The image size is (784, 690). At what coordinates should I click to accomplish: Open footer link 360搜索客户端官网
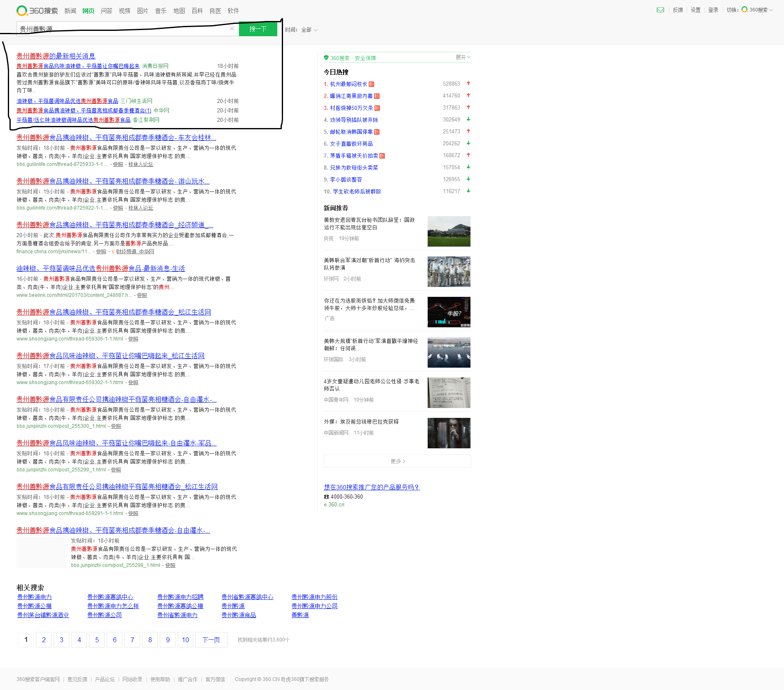click(x=38, y=679)
